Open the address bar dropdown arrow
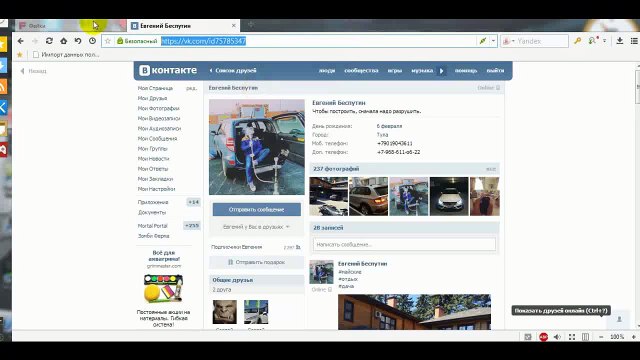The height and width of the screenshot is (360, 640). coord(493,41)
